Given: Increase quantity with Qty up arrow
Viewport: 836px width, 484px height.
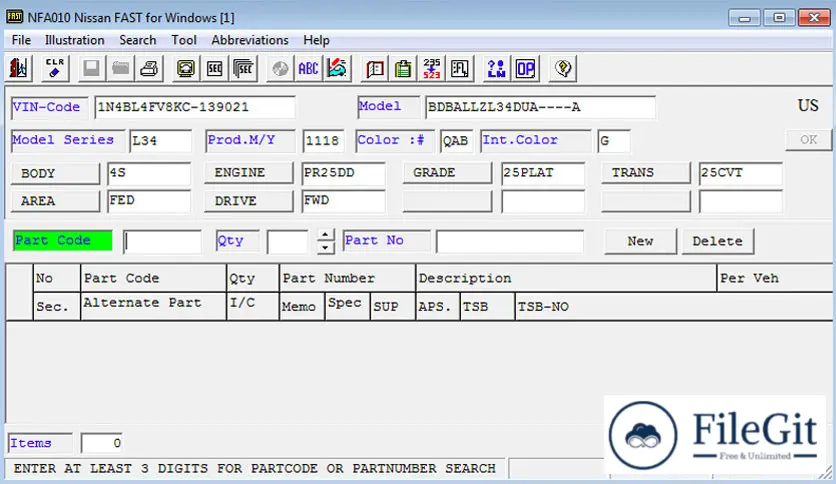Looking at the screenshot, I should pos(325,235).
